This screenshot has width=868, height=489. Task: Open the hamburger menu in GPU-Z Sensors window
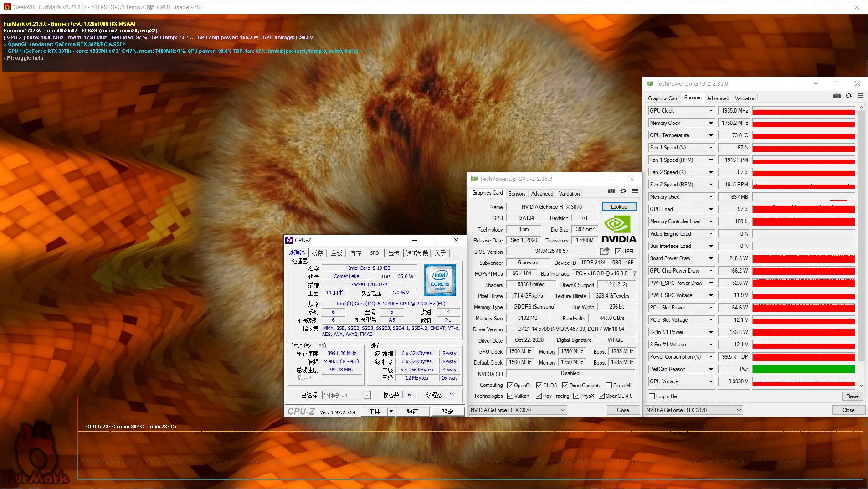click(860, 96)
